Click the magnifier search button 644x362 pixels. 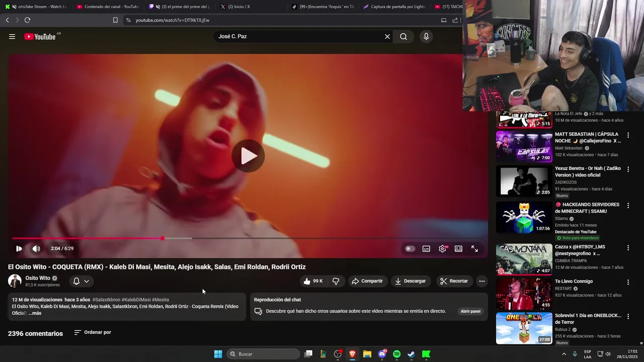(404, 36)
